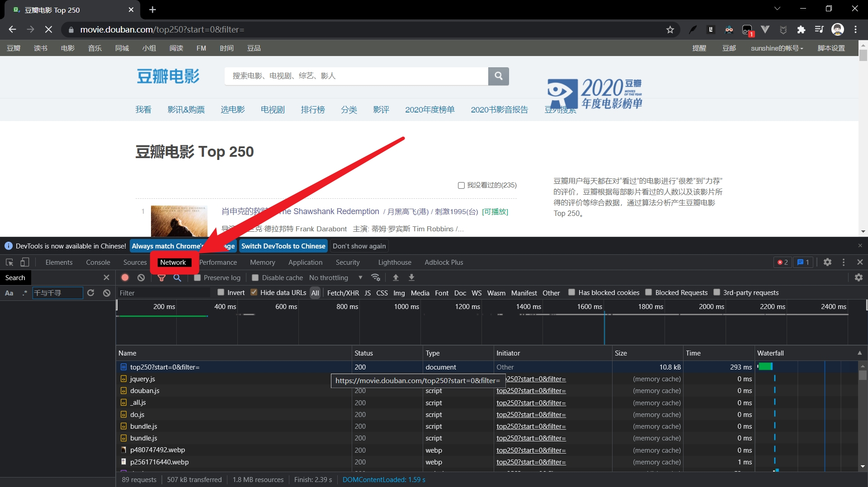The image size is (868, 487).
Task: Check Blocked Requests checkbox
Action: pos(648,292)
